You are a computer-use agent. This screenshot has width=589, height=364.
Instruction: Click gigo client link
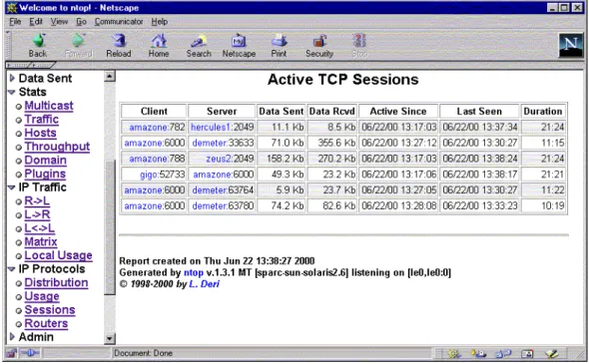tap(148, 175)
